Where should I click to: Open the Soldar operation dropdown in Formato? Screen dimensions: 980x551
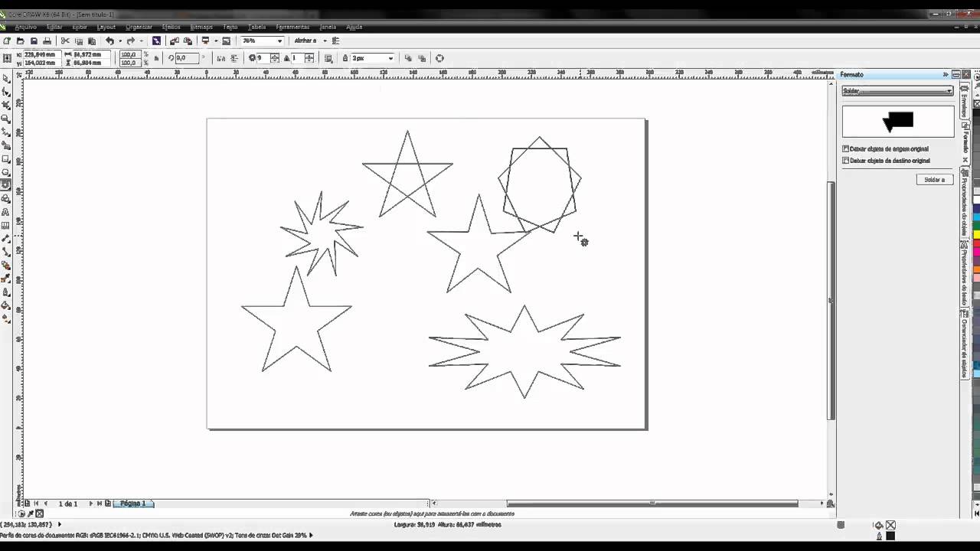897,91
